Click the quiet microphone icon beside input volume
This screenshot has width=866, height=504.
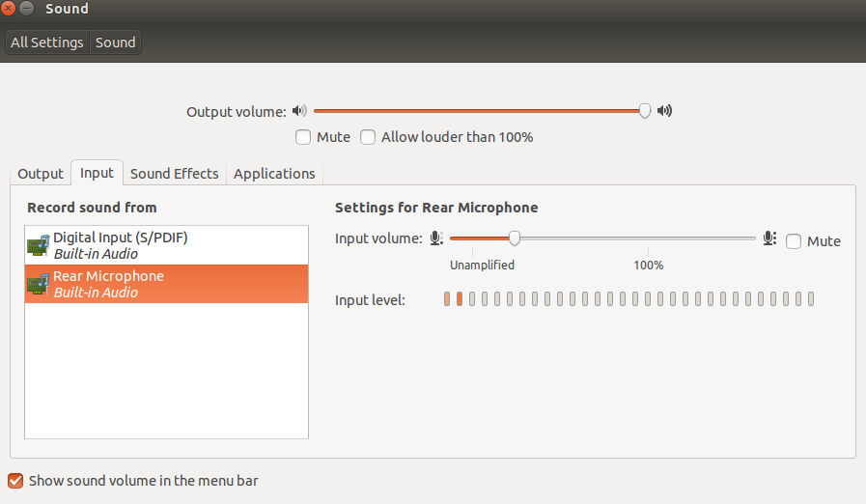pos(436,238)
